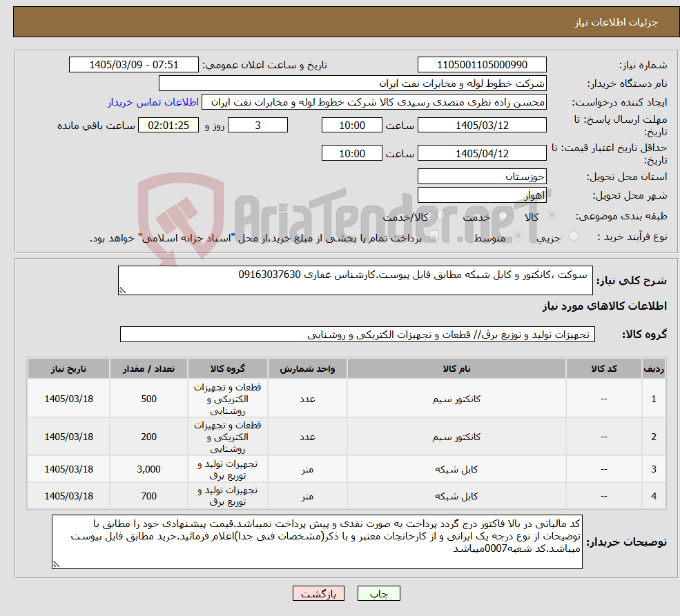Image resolution: width=680 pixels, height=616 pixels.
Task: Click the quantity 3,000 cell
Action: click(148, 469)
